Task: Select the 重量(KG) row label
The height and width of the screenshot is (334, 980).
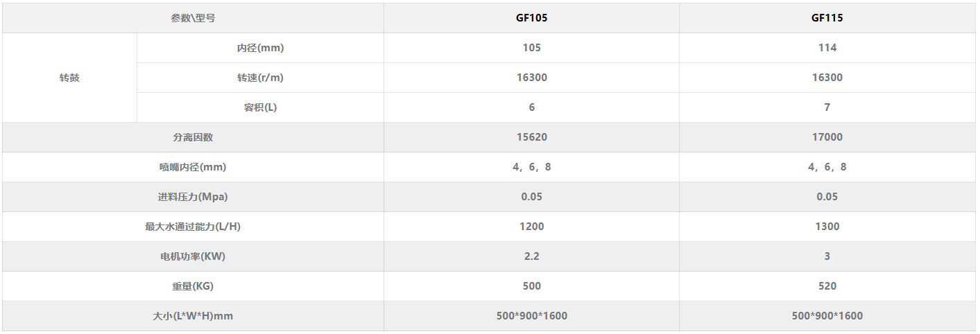Action: [193, 286]
